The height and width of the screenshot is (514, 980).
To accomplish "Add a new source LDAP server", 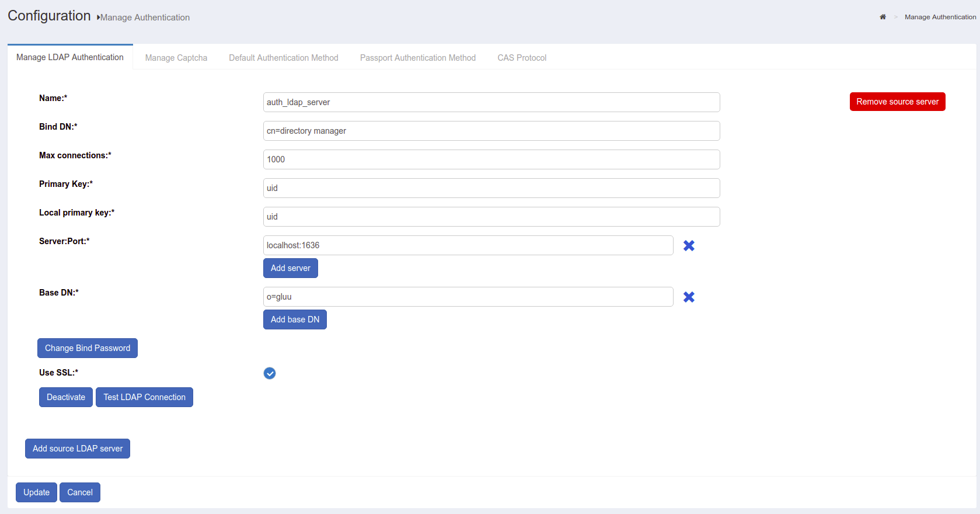I will point(78,449).
